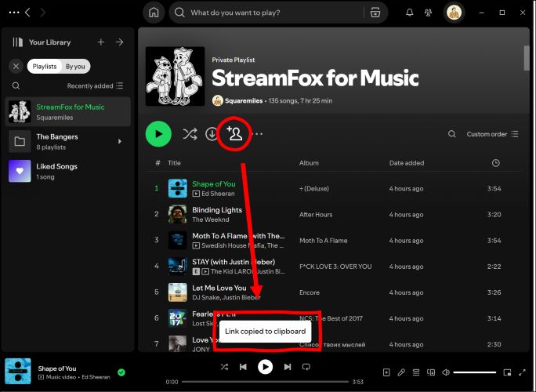Screen dimensions: 536x392
Task: Open Encore album link
Action: click(x=310, y=292)
